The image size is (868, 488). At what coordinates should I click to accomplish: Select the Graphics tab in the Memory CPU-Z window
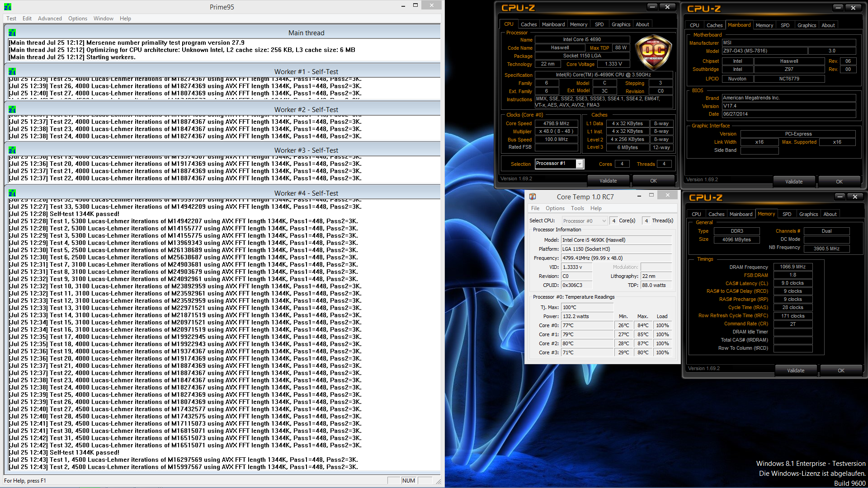coord(808,214)
